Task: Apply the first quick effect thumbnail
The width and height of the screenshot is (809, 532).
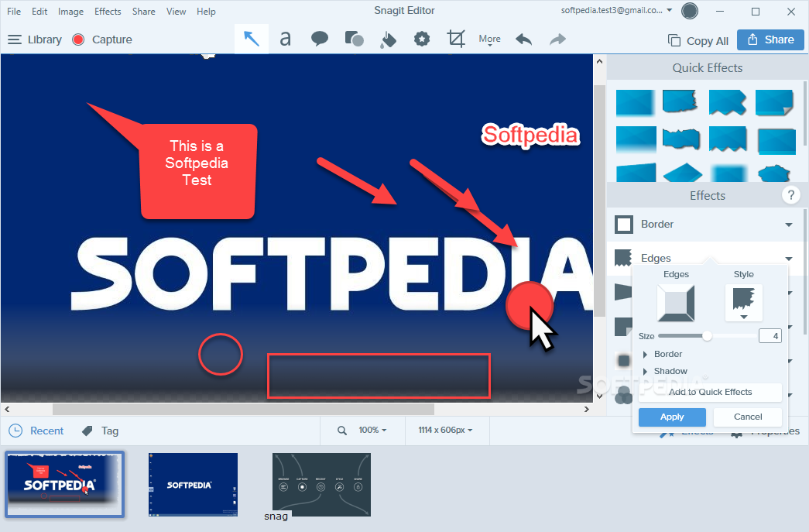Action: coord(635,102)
